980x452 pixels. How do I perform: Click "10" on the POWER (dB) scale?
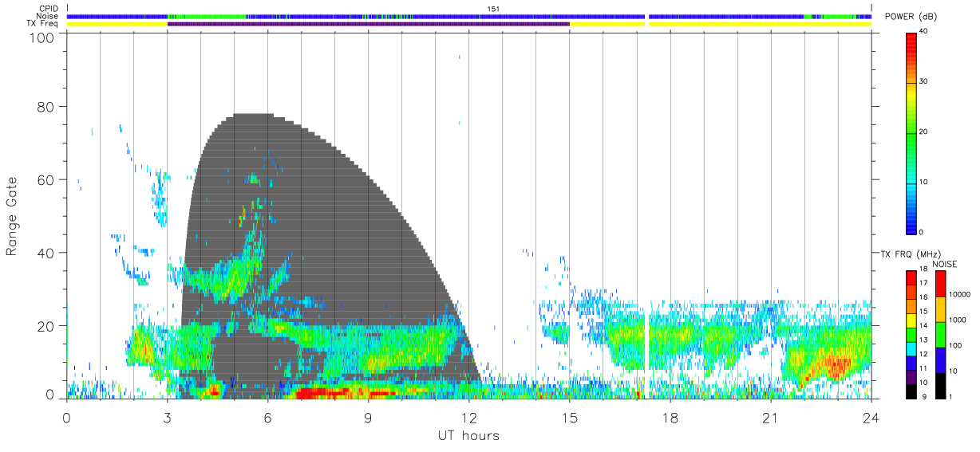tap(924, 182)
